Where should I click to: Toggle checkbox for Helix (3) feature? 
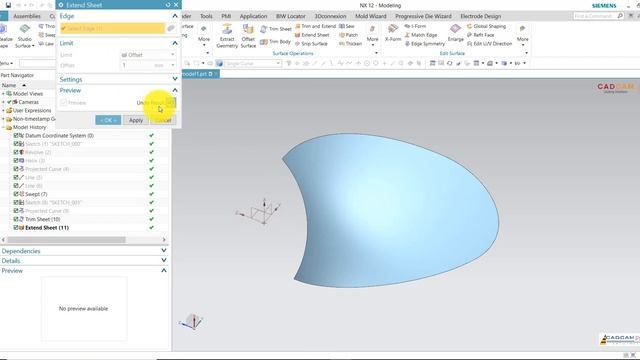(16, 160)
